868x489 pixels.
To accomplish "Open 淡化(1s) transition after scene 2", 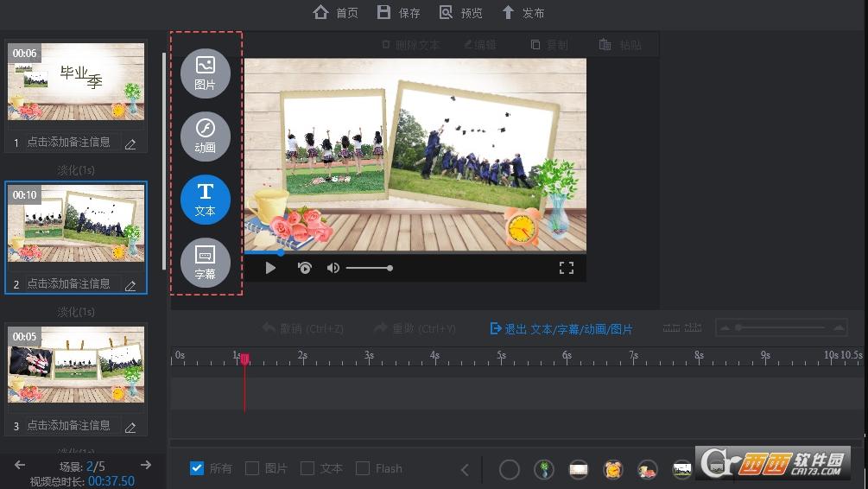I will [x=76, y=312].
